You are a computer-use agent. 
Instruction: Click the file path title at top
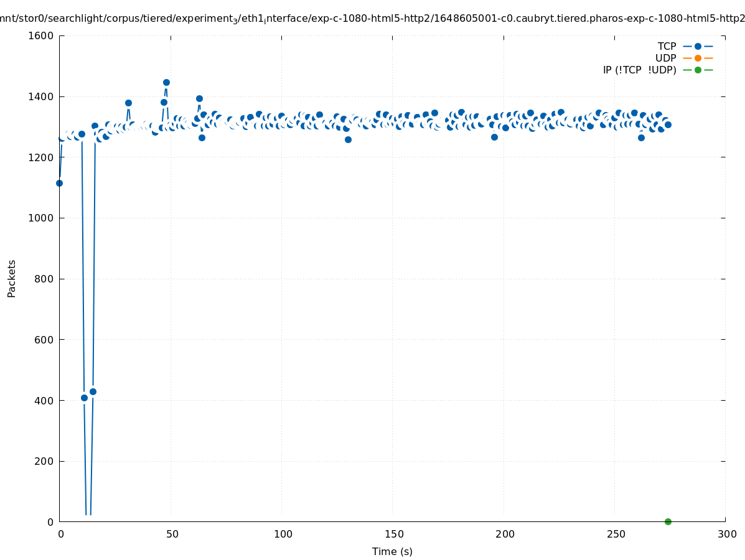click(372, 18)
